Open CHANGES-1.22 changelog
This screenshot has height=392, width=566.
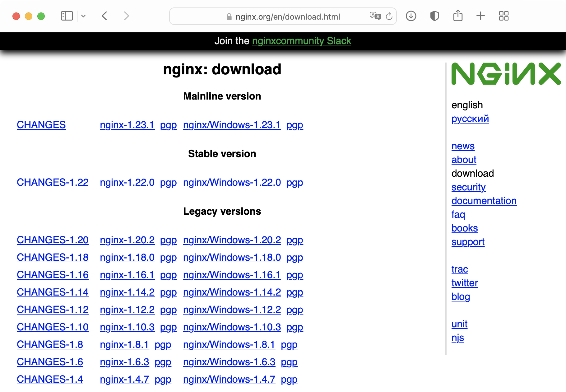52,183
